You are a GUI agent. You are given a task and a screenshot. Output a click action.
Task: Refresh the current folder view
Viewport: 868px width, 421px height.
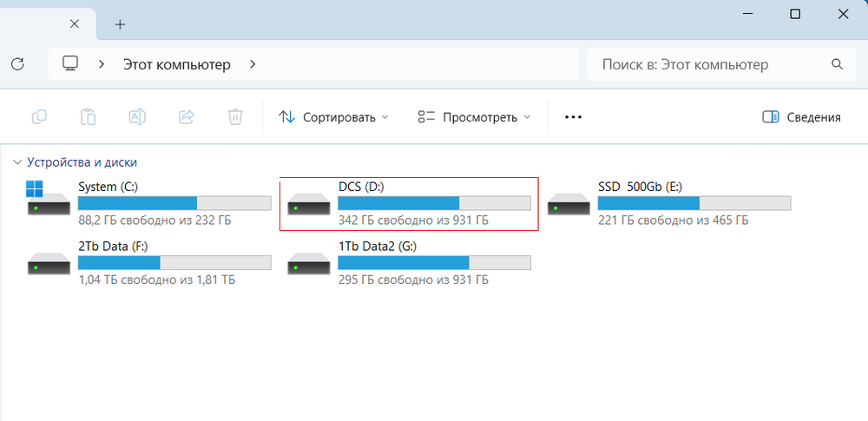click(x=17, y=64)
